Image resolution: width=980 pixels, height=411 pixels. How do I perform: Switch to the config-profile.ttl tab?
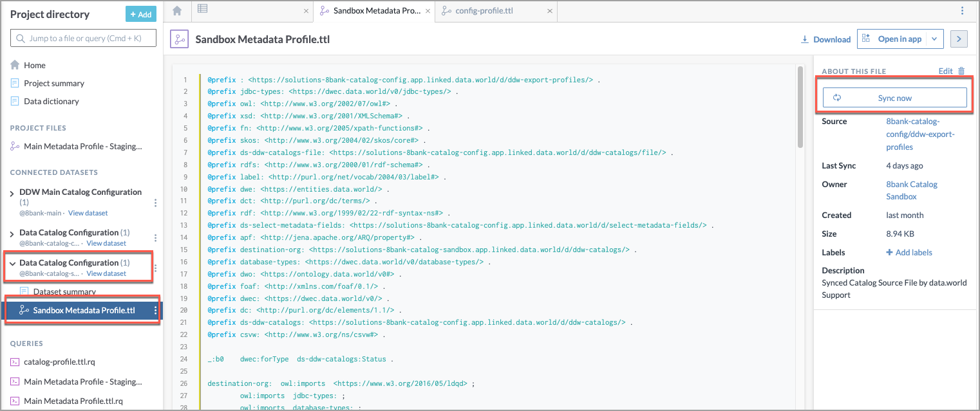[x=496, y=11]
